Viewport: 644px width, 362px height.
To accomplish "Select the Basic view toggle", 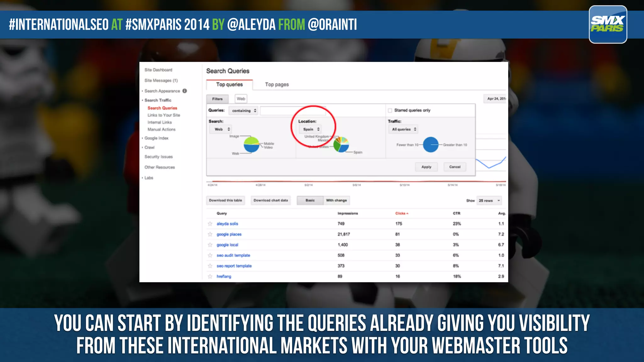I will [x=310, y=200].
